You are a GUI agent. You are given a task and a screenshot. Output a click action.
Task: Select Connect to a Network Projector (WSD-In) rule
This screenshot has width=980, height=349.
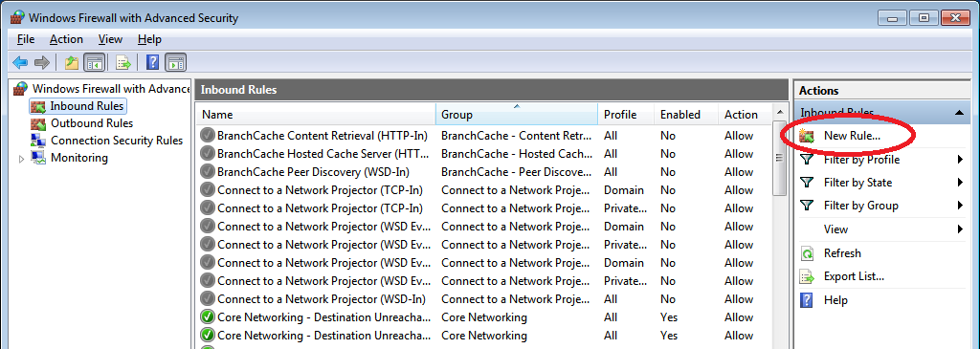(x=322, y=299)
